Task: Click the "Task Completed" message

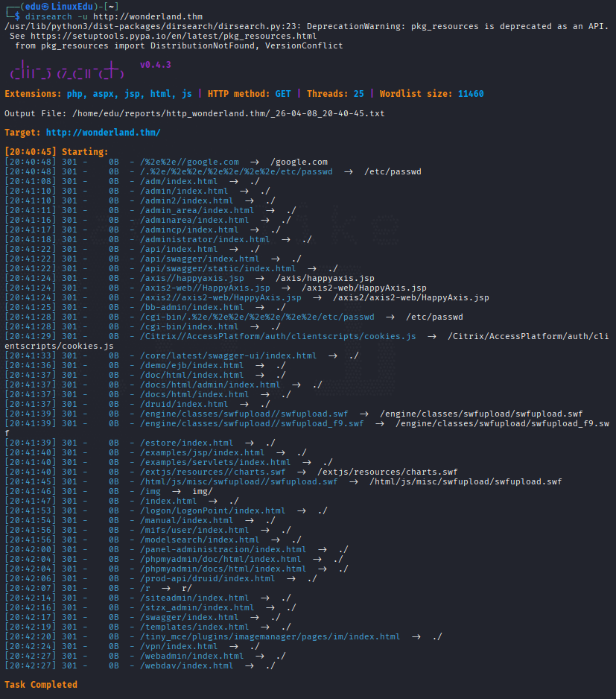Action: pyautogui.click(x=41, y=684)
